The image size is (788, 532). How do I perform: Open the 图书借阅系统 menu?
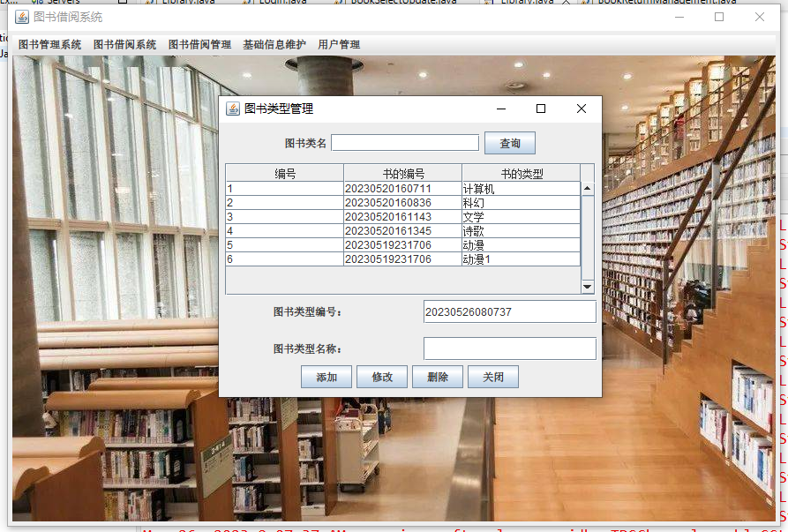124,45
